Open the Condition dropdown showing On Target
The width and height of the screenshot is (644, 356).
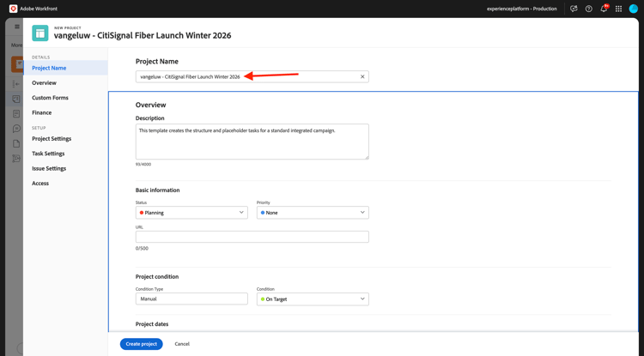[313, 299]
